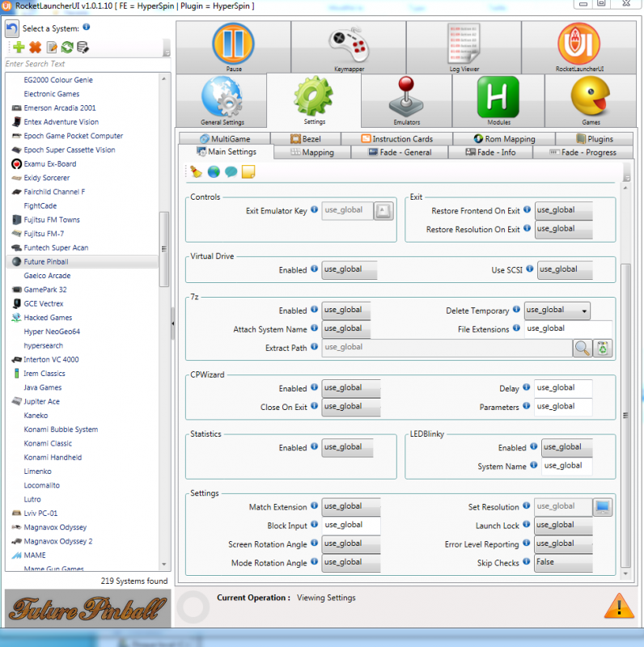Switch to the Mapping tab
This screenshot has width=644, height=647.
pos(312,152)
